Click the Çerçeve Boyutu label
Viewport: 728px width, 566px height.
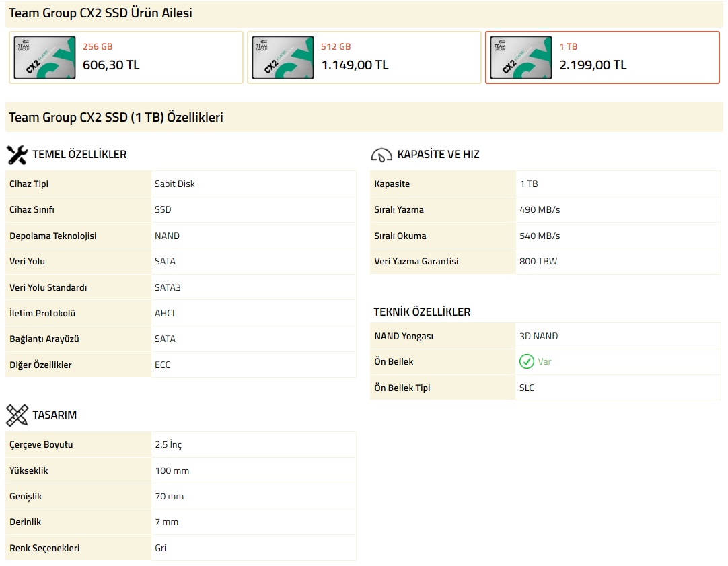41,444
